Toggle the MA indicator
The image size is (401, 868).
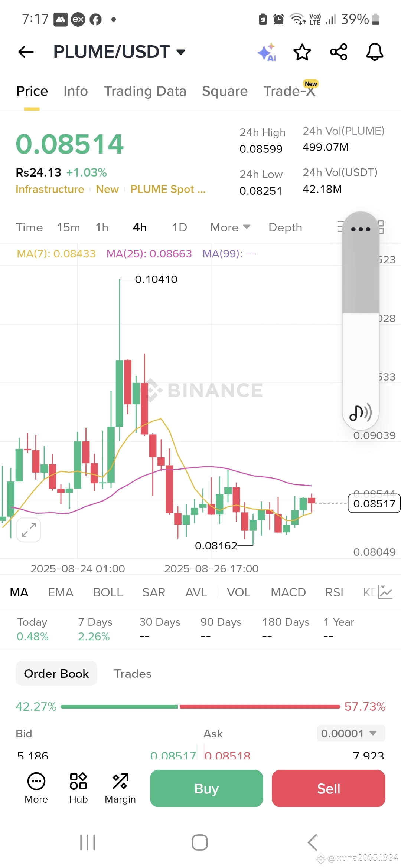pos(19,592)
